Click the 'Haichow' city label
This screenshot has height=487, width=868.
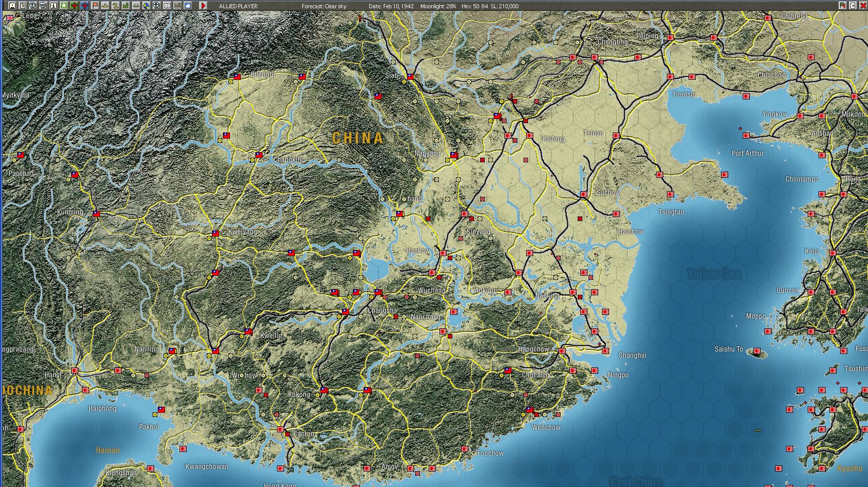click(631, 232)
